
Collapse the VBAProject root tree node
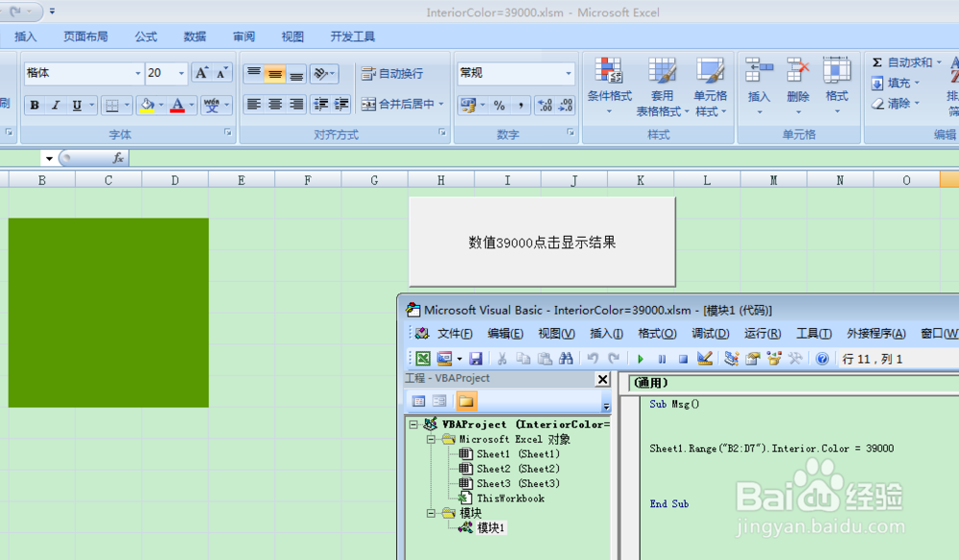[413, 424]
